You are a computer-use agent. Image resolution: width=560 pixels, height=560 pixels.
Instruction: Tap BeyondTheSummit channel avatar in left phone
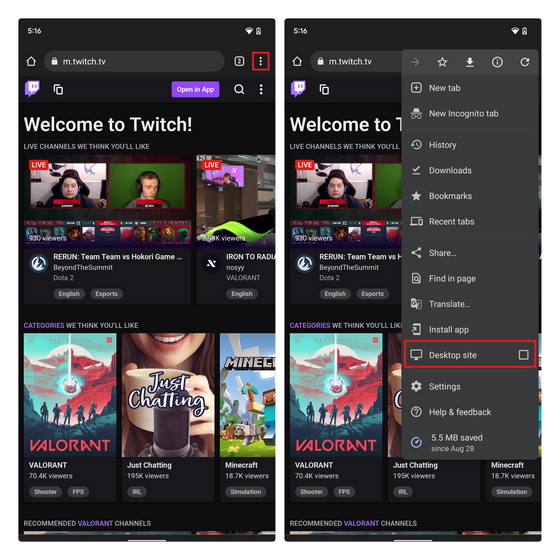38,264
